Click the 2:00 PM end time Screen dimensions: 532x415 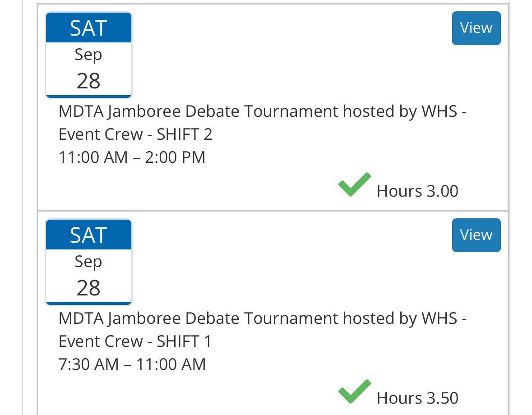175,157
